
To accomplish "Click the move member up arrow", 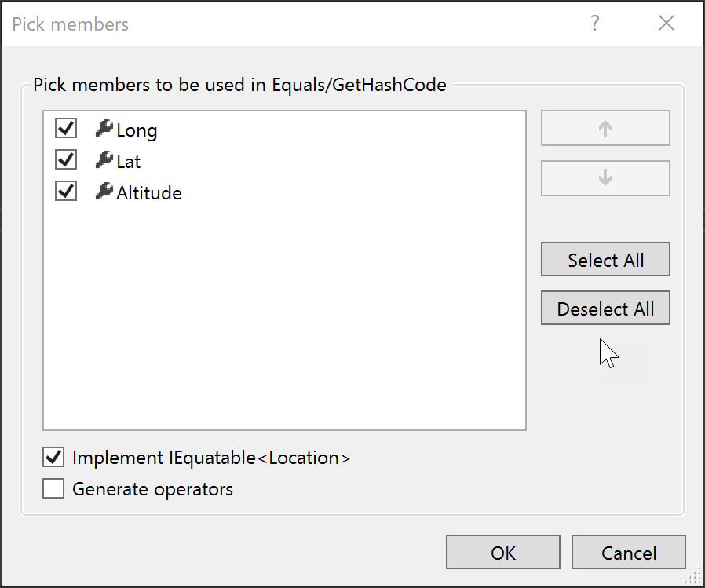I will 605,128.
